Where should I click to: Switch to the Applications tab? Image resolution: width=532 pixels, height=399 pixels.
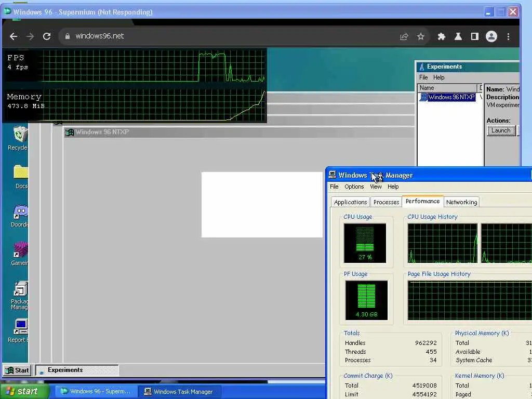coord(350,202)
